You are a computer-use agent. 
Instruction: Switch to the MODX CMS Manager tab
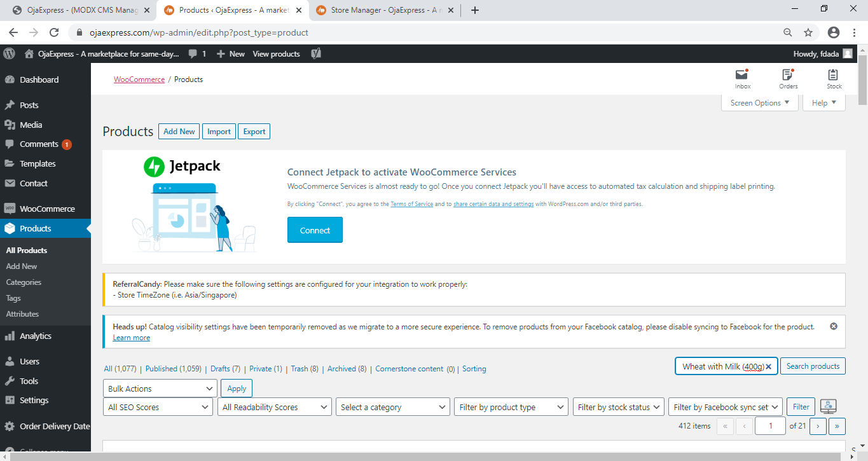[x=83, y=10]
